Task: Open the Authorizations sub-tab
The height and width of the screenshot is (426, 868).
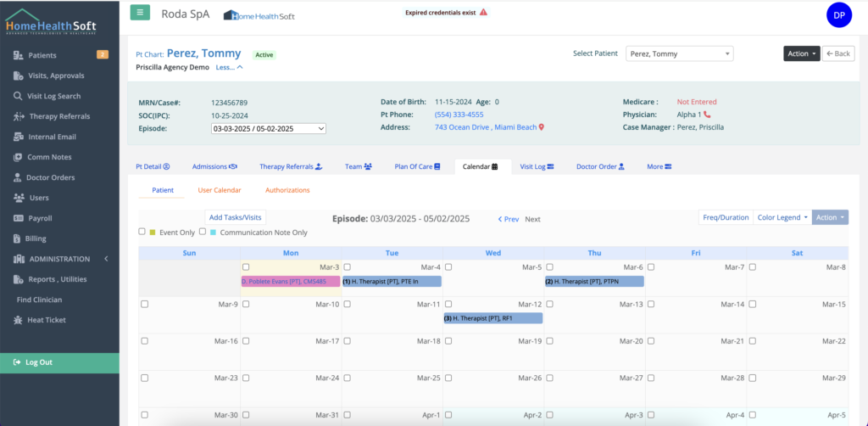Action: pyautogui.click(x=287, y=191)
